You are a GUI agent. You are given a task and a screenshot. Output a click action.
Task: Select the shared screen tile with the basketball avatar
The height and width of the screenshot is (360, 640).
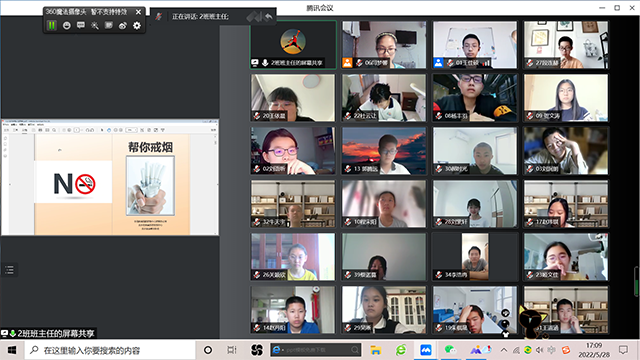(x=293, y=44)
